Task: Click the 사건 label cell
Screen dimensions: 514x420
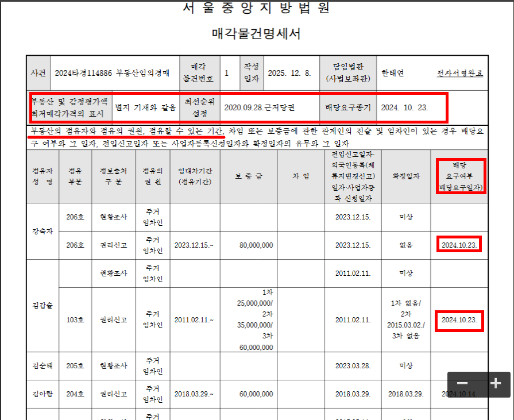Action: pyautogui.click(x=38, y=73)
